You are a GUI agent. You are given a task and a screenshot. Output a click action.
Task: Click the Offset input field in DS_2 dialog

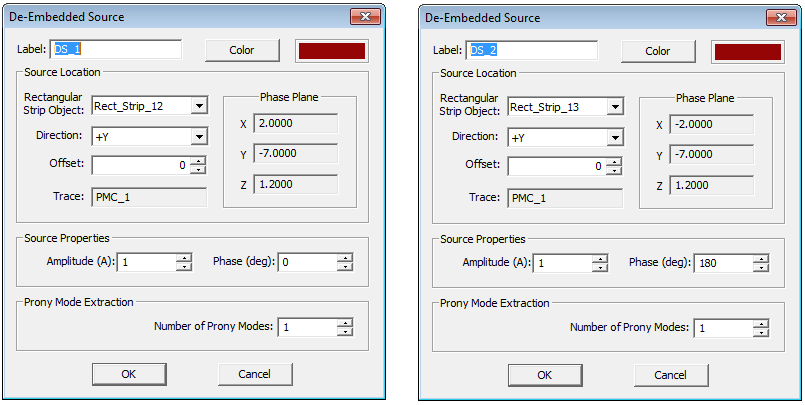pos(557,166)
